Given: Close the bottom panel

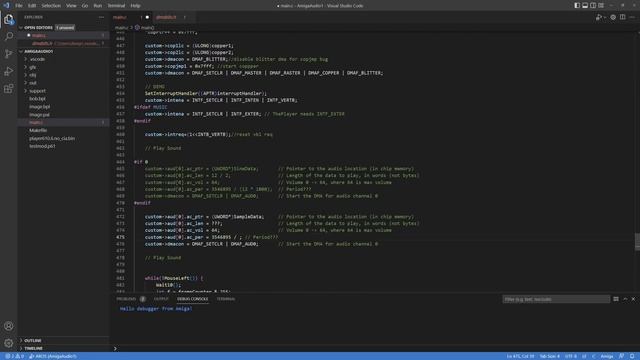Looking at the screenshot, I should pos(633,299).
